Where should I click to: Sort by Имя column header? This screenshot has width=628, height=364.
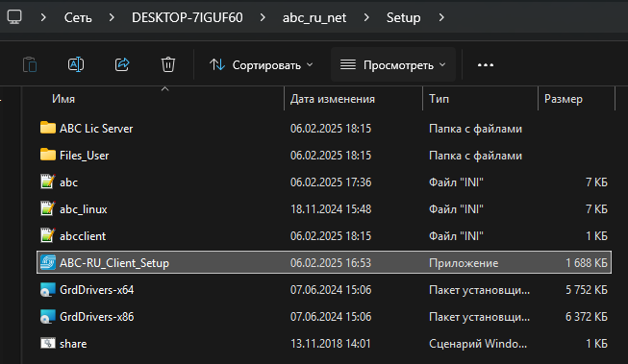pos(63,99)
